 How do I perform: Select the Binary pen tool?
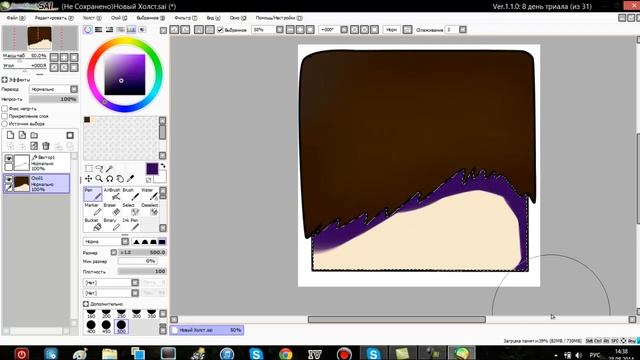(x=112, y=224)
